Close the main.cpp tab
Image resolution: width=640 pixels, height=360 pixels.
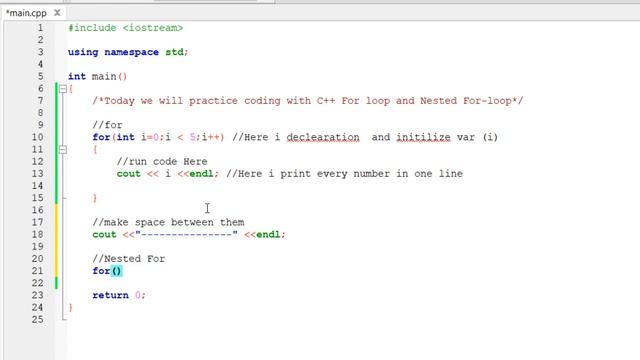coord(57,13)
